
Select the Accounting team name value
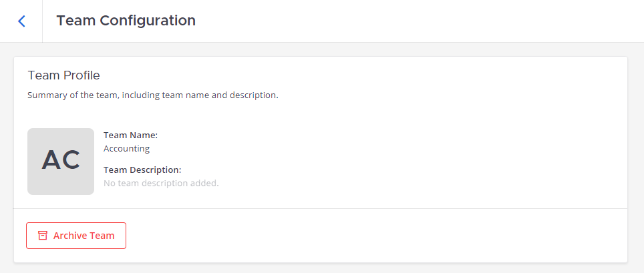click(126, 149)
